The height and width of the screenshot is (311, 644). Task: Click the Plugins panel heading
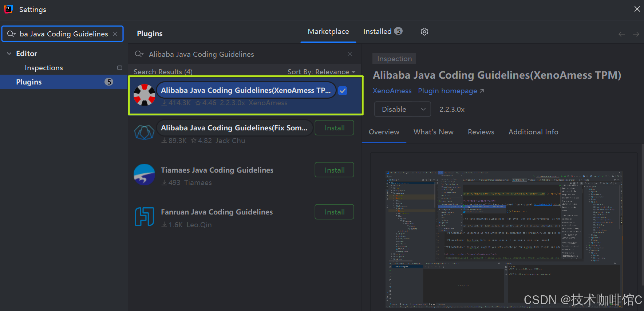coord(150,34)
